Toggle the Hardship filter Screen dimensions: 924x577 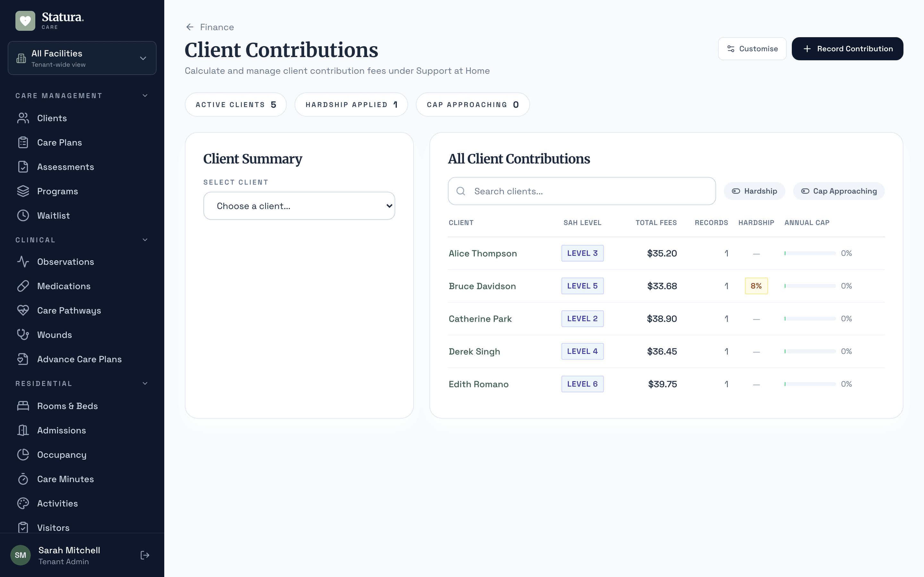754,191
